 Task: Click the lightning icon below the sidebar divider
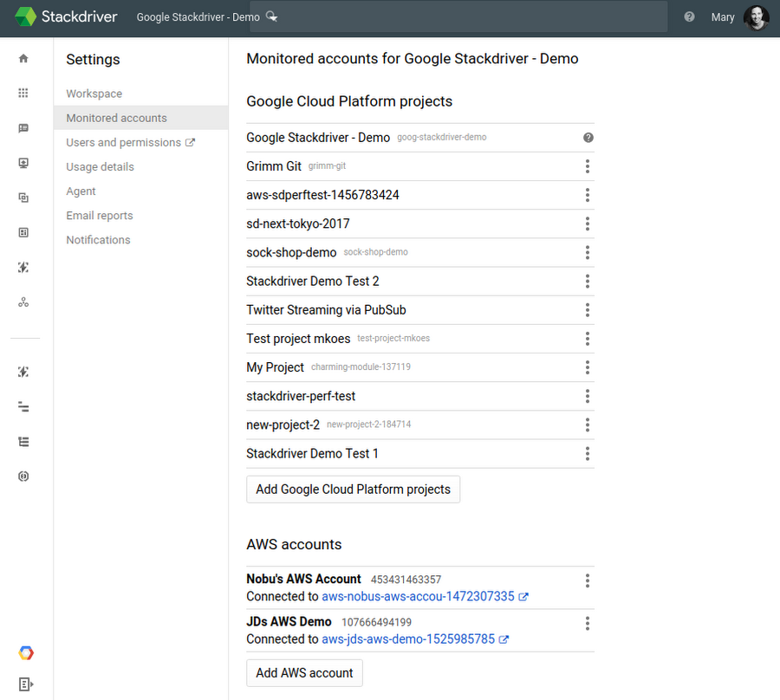coord(23,372)
